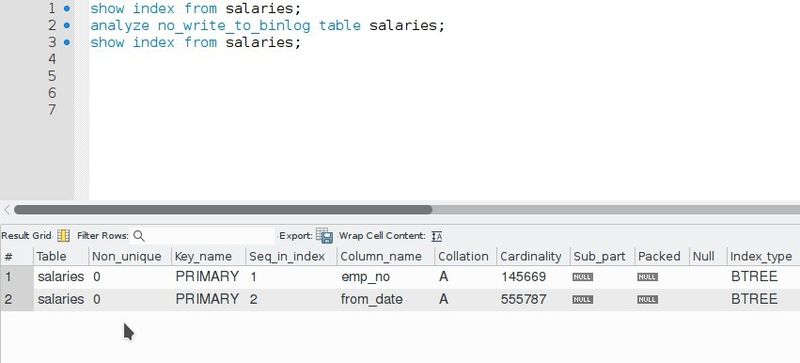800x363 pixels.
Task: Click the show index statement on line 3
Action: 196,42
